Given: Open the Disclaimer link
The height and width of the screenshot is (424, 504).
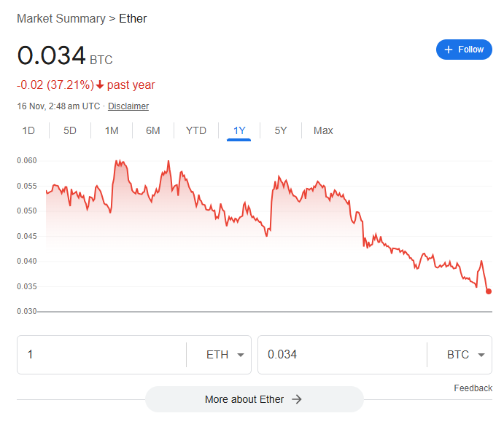Looking at the screenshot, I should 128,106.
